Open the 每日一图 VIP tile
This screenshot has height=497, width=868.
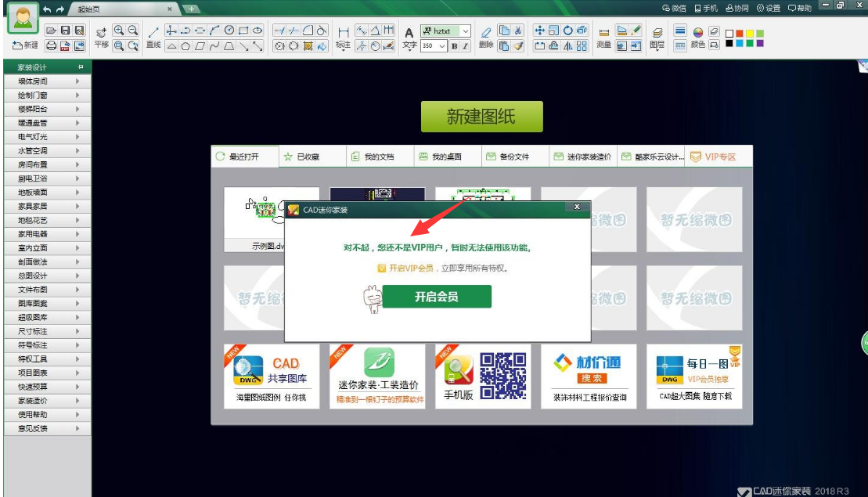click(694, 376)
